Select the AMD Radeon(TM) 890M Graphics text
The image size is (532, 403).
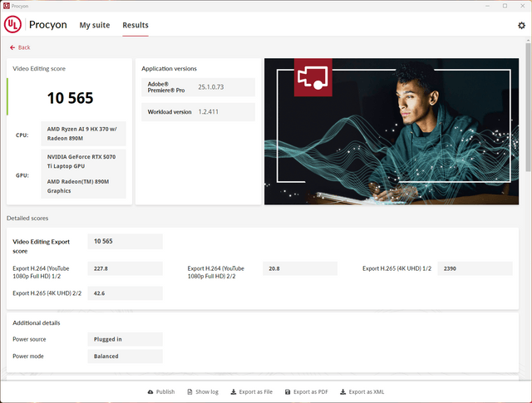coord(78,186)
